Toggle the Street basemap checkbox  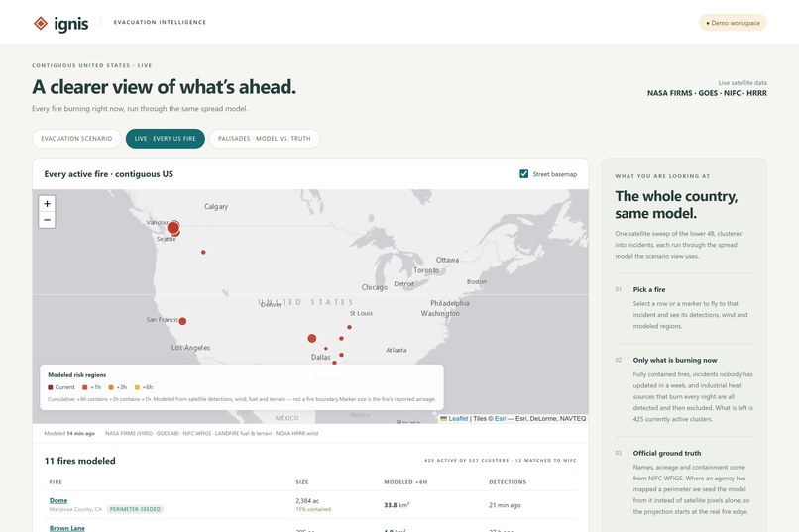(x=523, y=174)
